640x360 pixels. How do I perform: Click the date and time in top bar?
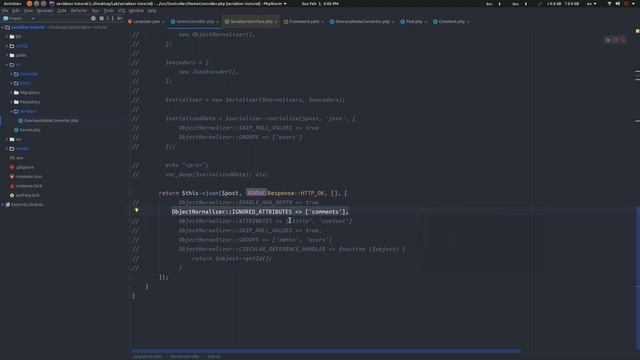[x=320, y=4]
